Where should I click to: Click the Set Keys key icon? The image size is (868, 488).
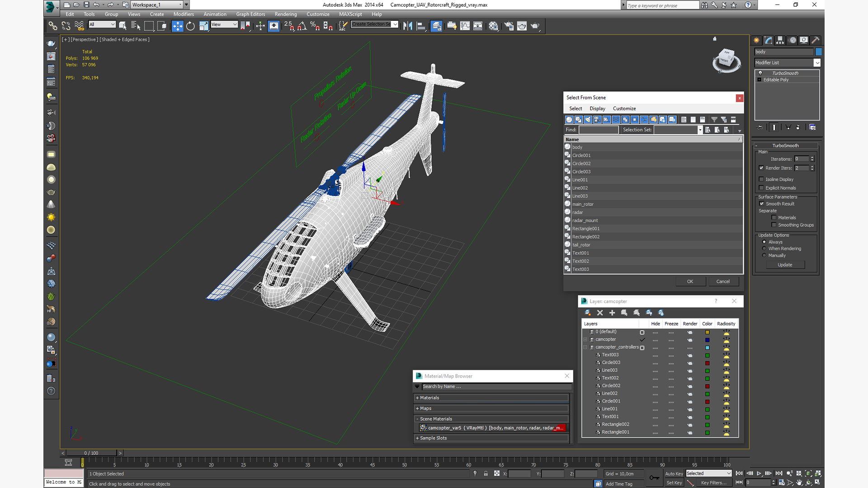(x=654, y=478)
